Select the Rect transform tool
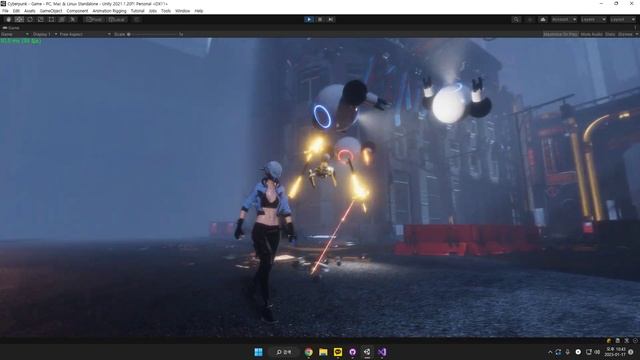 [x=51, y=19]
